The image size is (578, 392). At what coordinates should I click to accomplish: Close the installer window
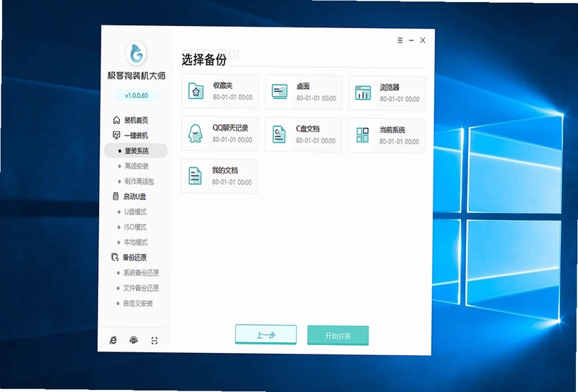tap(423, 40)
